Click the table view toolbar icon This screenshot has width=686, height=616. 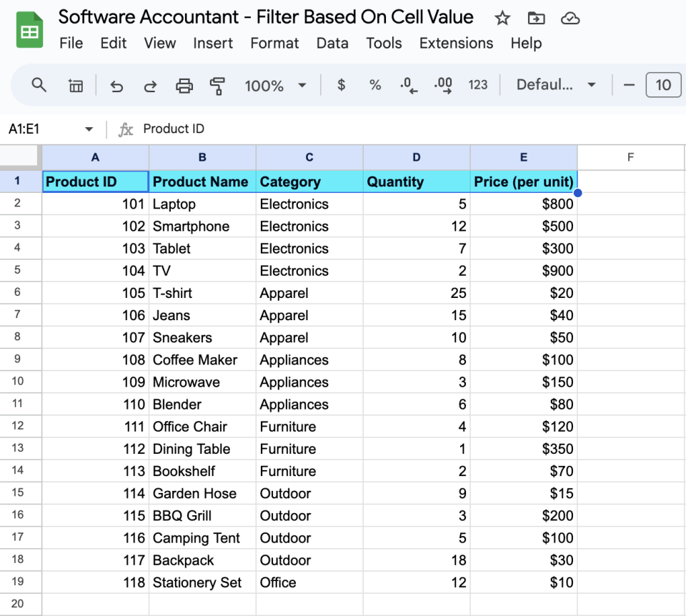(75, 85)
